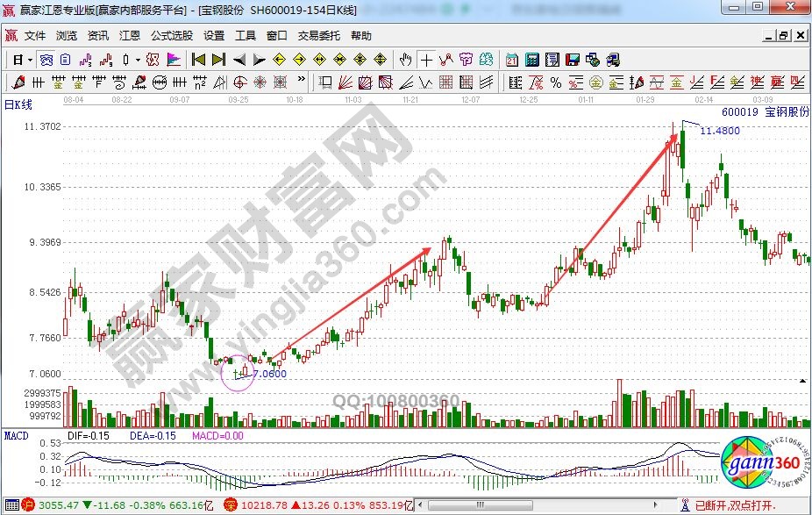This screenshot has width=812, height=515.
Task: Toggle the yellow diamond left-arrow button
Action: point(280,61)
